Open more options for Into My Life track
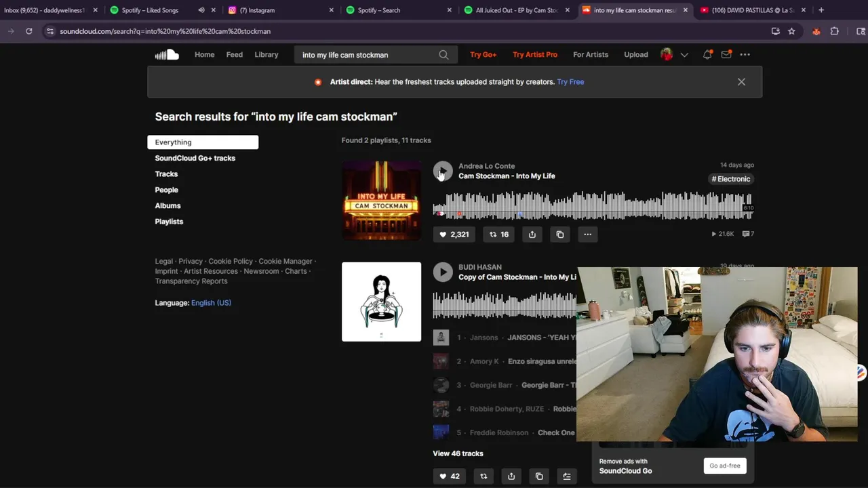 (588, 235)
